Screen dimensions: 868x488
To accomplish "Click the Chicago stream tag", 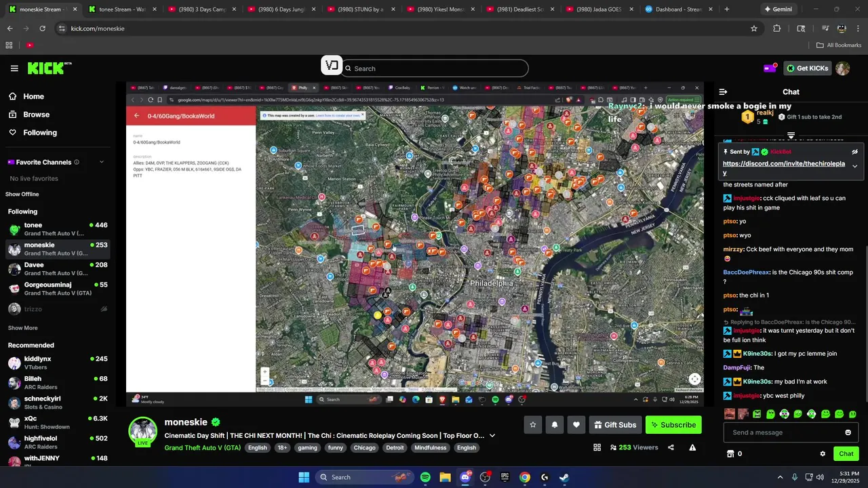I will tap(364, 447).
